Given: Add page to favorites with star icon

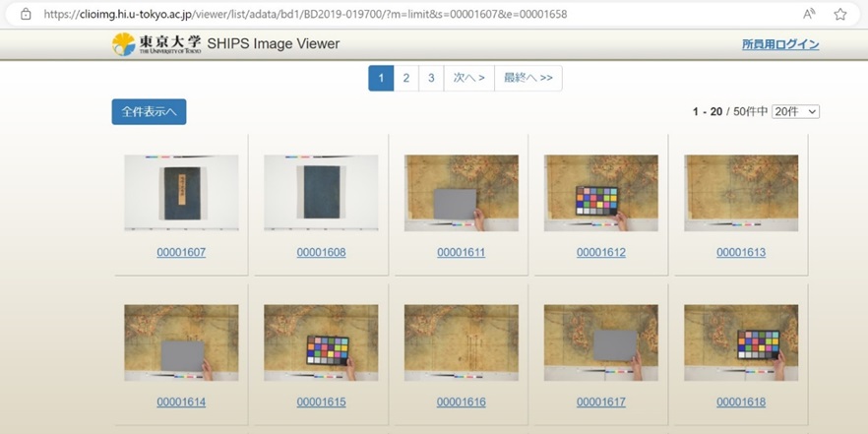Looking at the screenshot, I should (839, 15).
